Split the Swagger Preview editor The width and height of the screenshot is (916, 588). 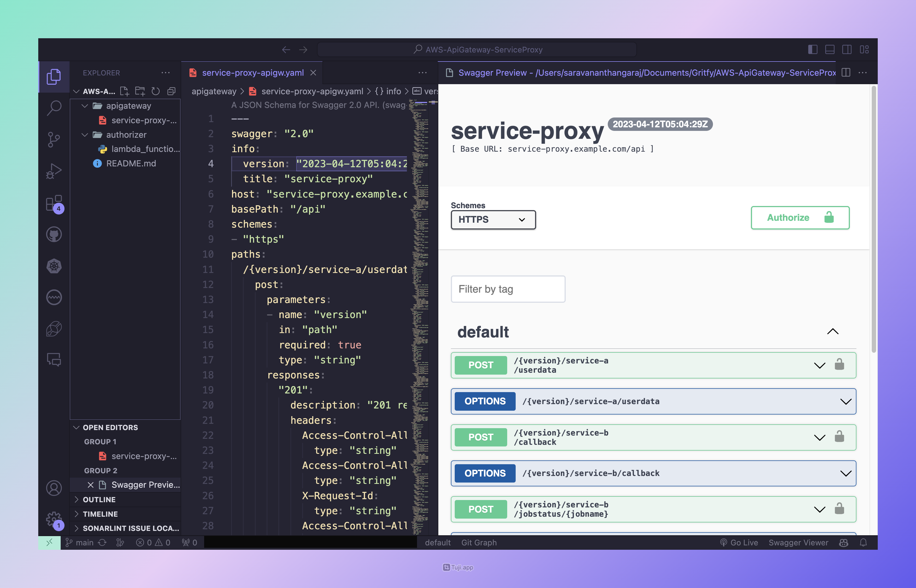(x=846, y=73)
